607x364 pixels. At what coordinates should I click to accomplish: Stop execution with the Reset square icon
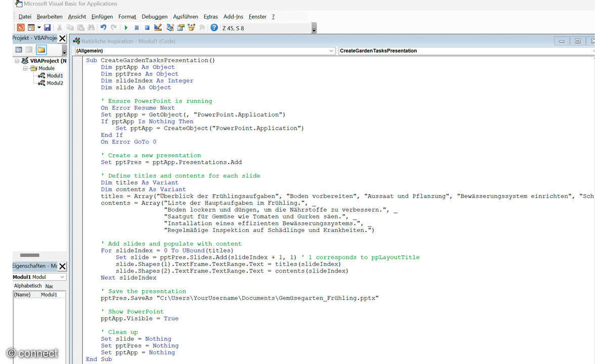click(147, 28)
